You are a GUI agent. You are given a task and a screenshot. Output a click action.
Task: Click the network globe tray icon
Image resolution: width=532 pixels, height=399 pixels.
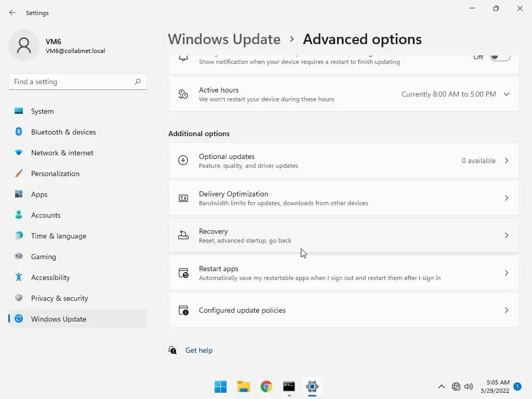click(456, 387)
